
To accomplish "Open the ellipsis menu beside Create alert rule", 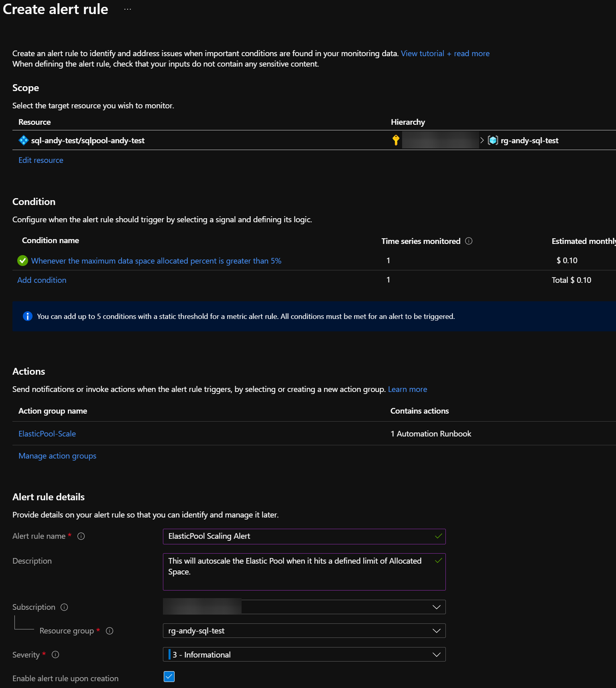I will [x=128, y=9].
